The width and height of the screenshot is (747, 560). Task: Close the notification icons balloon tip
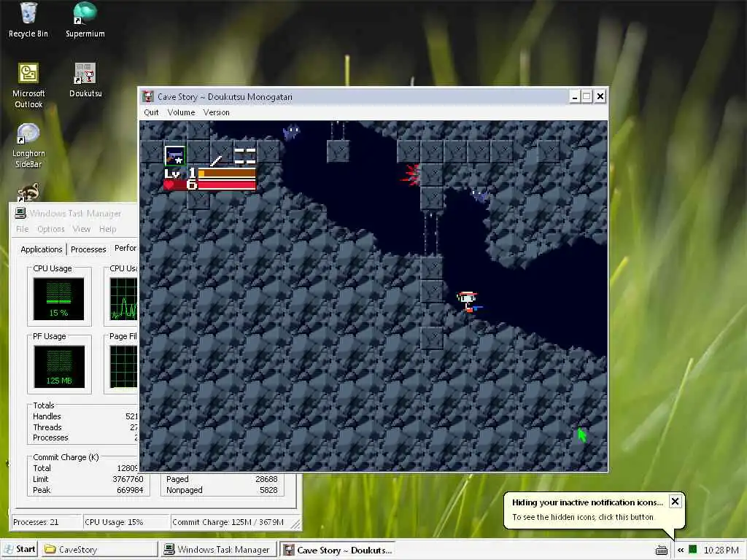(x=675, y=502)
